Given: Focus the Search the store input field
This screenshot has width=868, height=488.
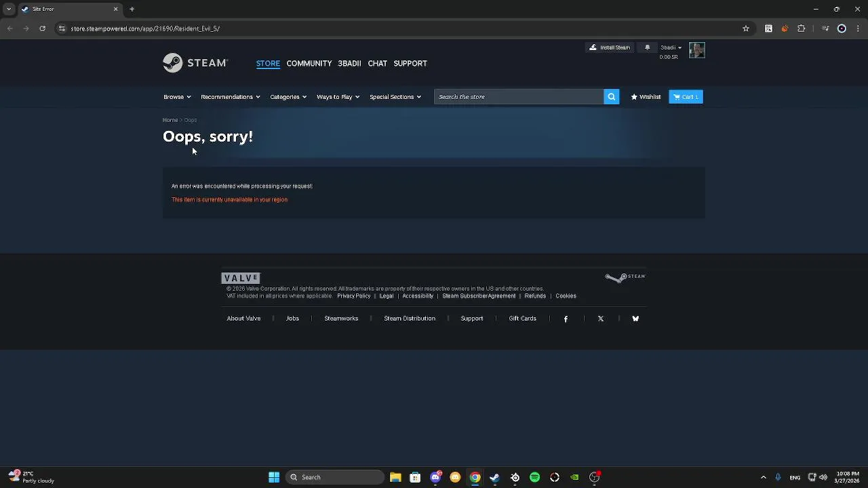Looking at the screenshot, I should click(519, 97).
